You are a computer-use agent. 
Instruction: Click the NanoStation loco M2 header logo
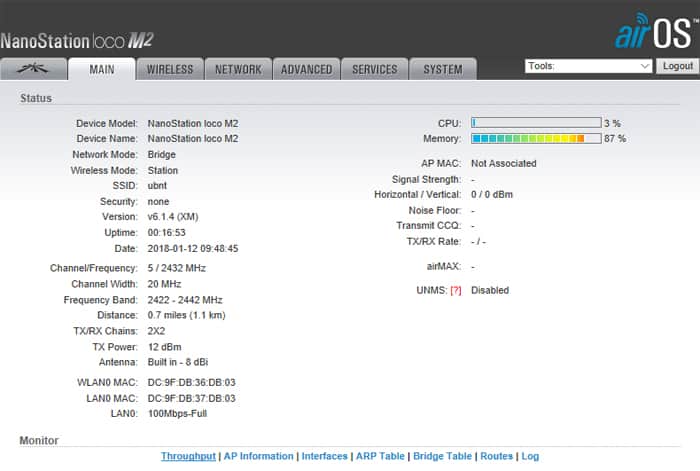click(x=77, y=41)
